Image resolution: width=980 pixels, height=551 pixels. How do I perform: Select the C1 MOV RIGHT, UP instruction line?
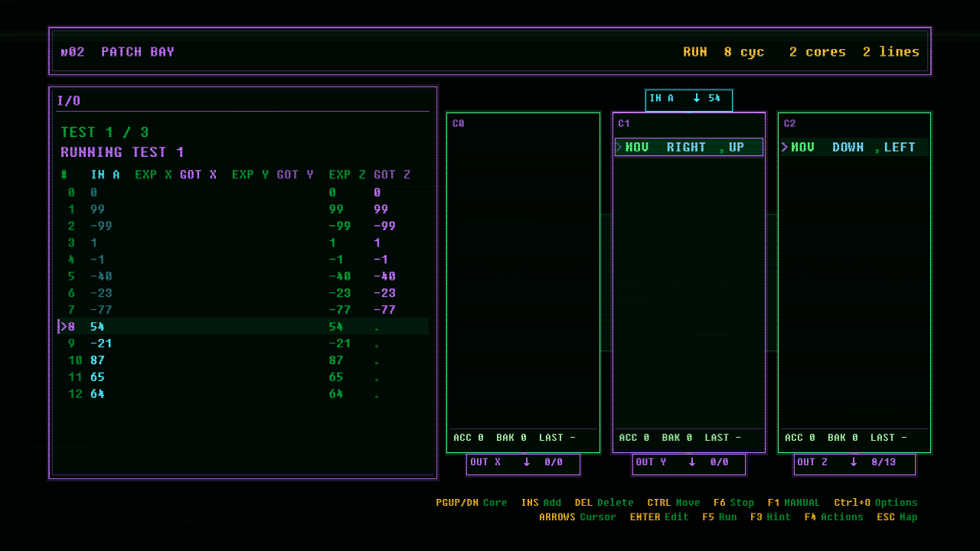(689, 147)
